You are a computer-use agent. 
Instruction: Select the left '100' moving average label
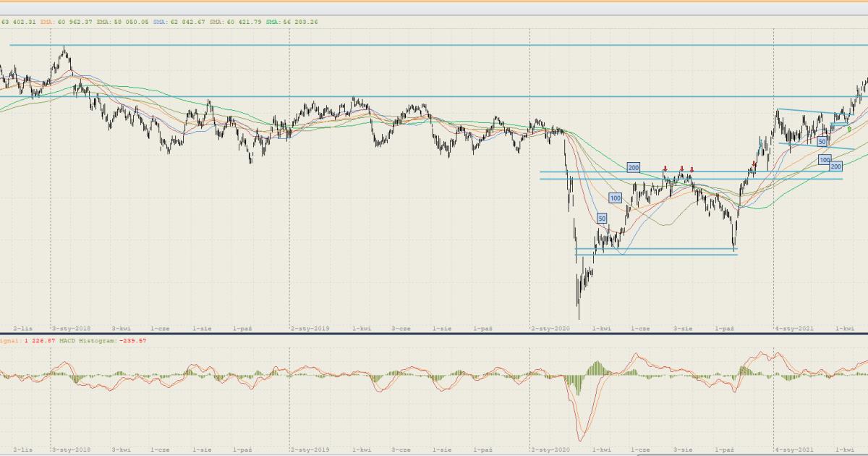[x=615, y=198]
